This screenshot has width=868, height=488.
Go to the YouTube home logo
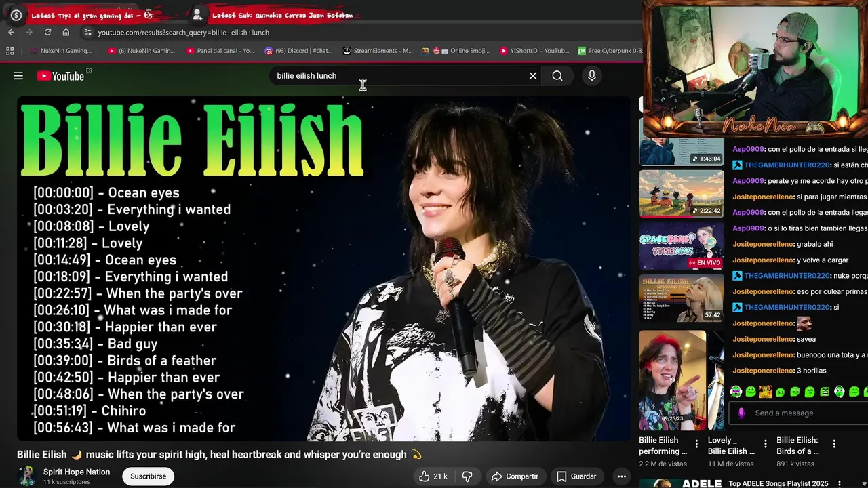click(60, 76)
